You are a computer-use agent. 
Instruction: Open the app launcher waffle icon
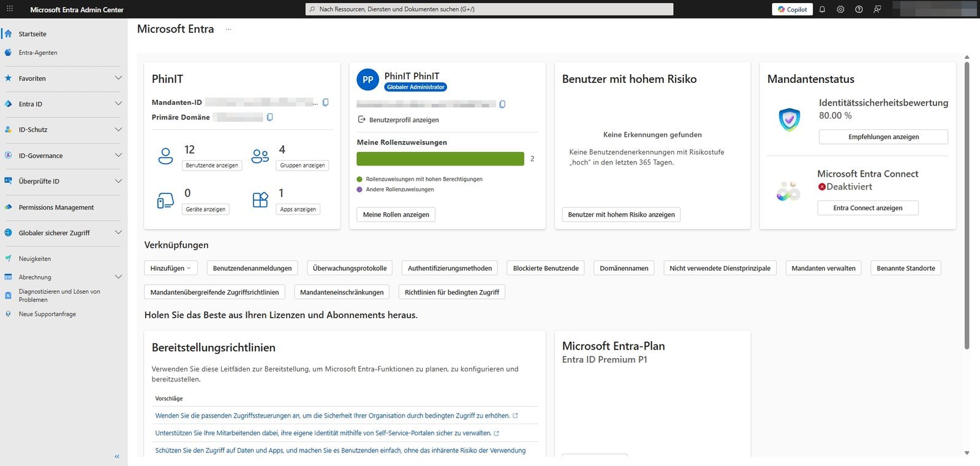click(9, 9)
